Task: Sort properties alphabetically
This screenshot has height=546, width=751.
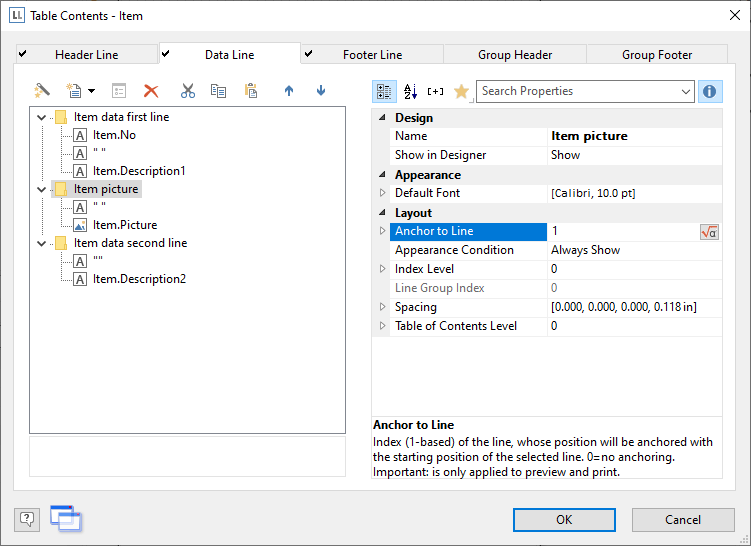Action: coord(410,92)
